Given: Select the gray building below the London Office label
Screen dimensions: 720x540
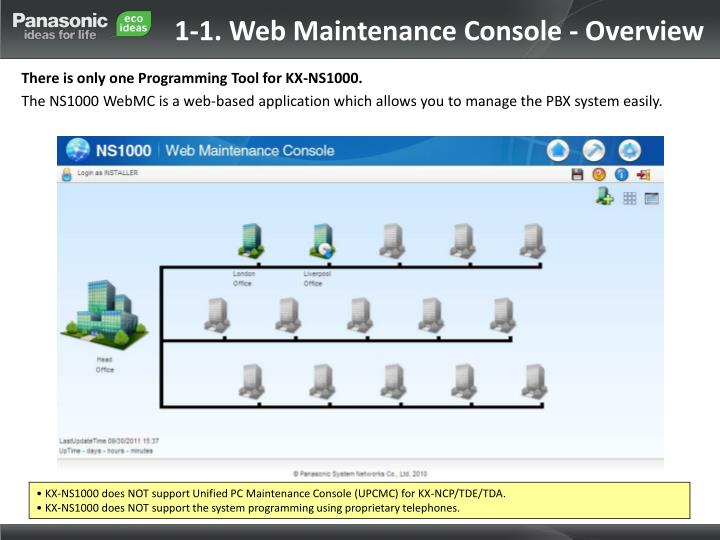Looking at the screenshot, I should tap(217, 315).
